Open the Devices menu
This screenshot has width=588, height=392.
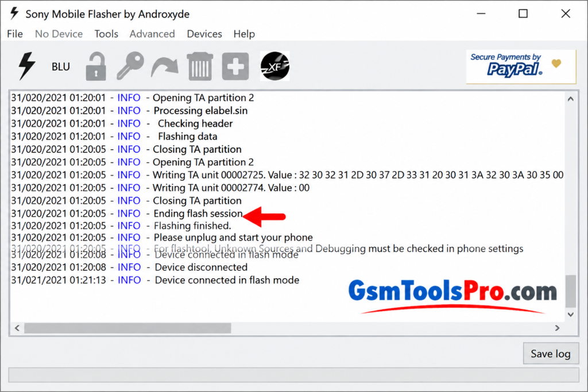tap(204, 34)
